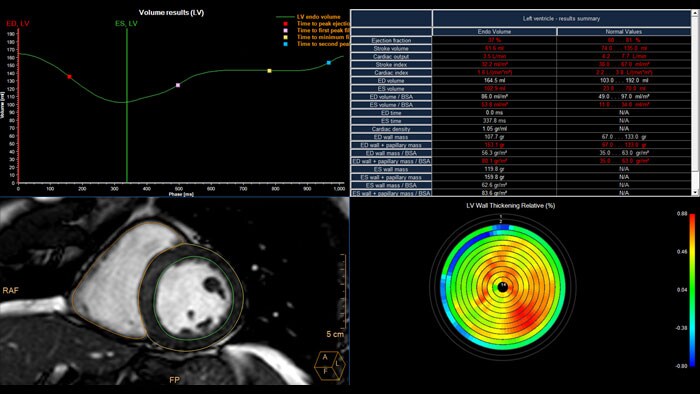Click the blue second peak marker on curve
700x394 pixels.
point(329,63)
